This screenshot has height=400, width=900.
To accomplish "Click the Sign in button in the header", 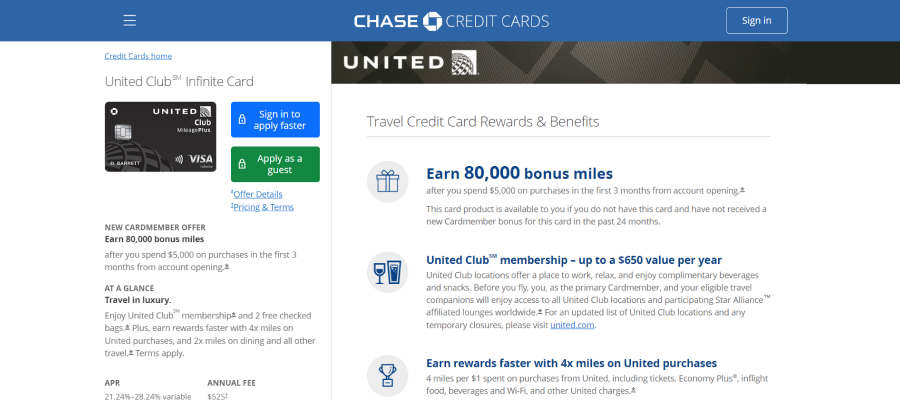I will [757, 21].
